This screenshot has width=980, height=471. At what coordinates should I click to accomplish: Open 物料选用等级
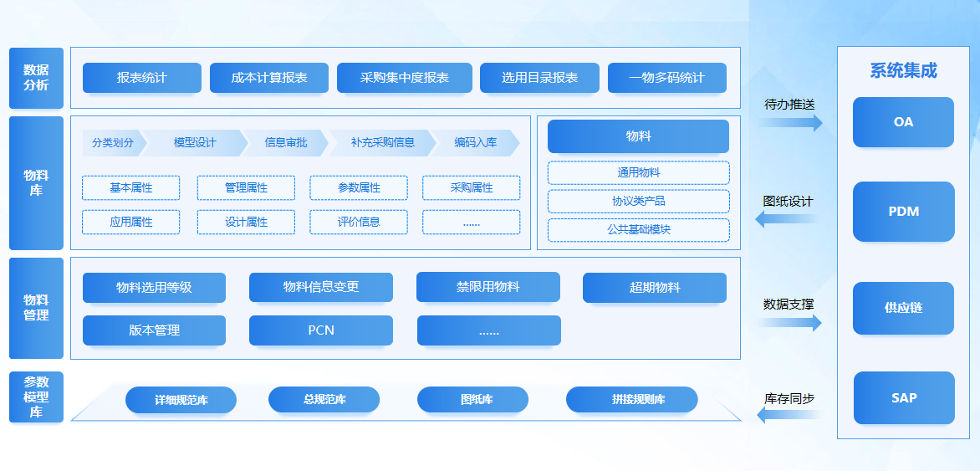tap(154, 288)
